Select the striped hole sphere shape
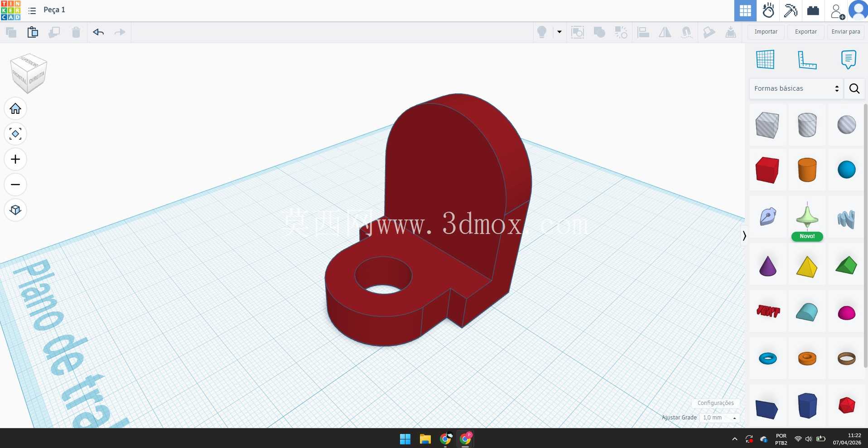 pyautogui.click(x=846, y=125)
